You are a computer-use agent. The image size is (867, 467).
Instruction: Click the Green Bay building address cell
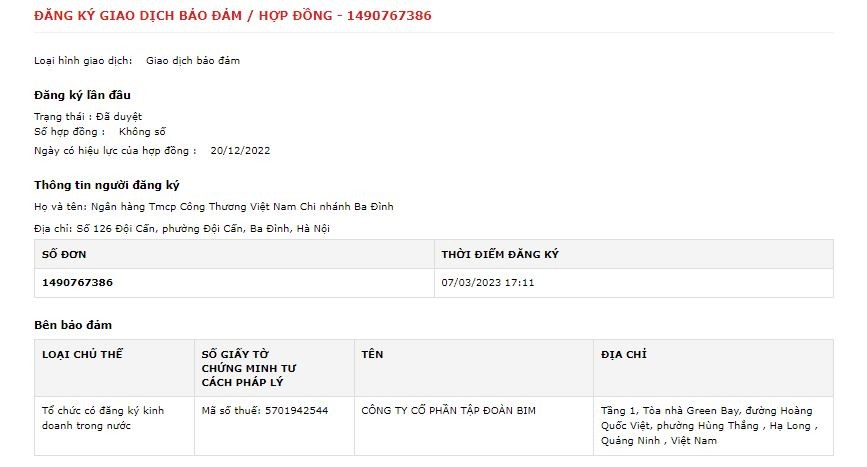pos(708,425)
